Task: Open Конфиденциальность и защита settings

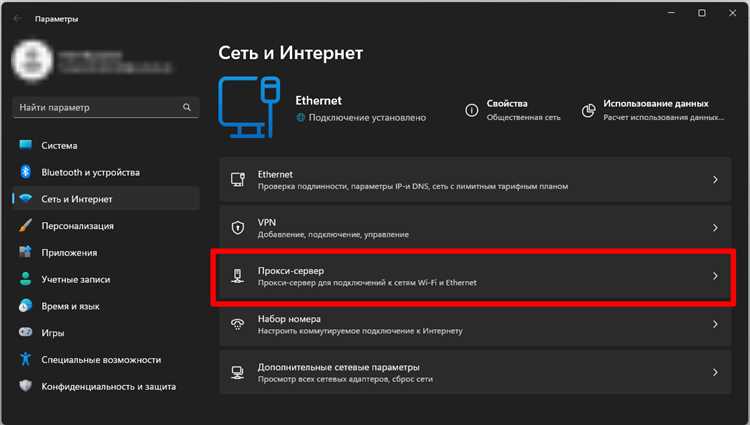Action: tap(106, 386)
